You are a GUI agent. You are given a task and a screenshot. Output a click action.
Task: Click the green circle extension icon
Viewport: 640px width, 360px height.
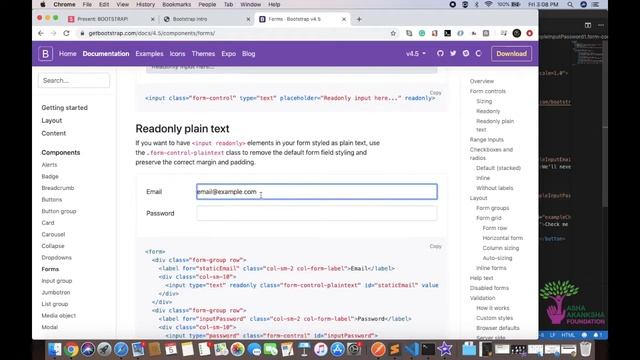422,33
